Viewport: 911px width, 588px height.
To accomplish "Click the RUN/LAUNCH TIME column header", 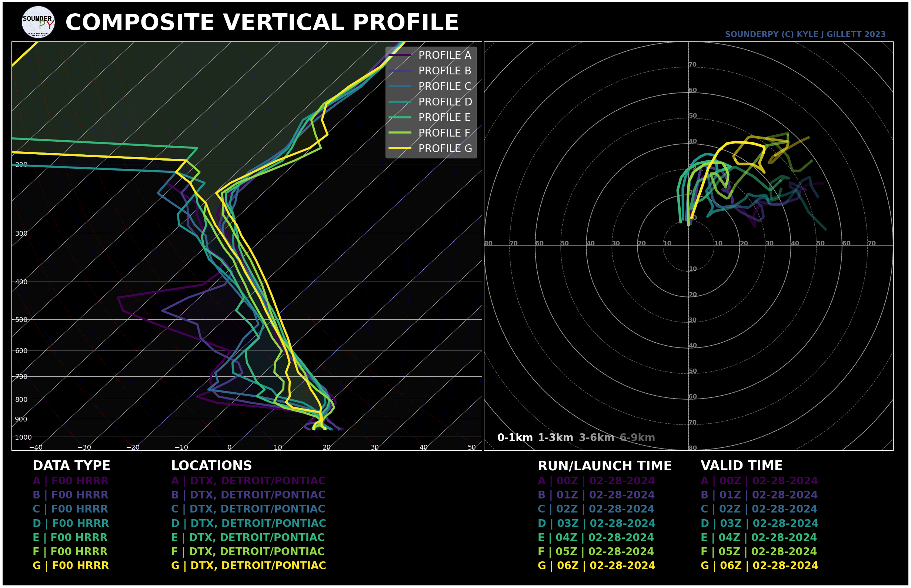I will point(604,466).
